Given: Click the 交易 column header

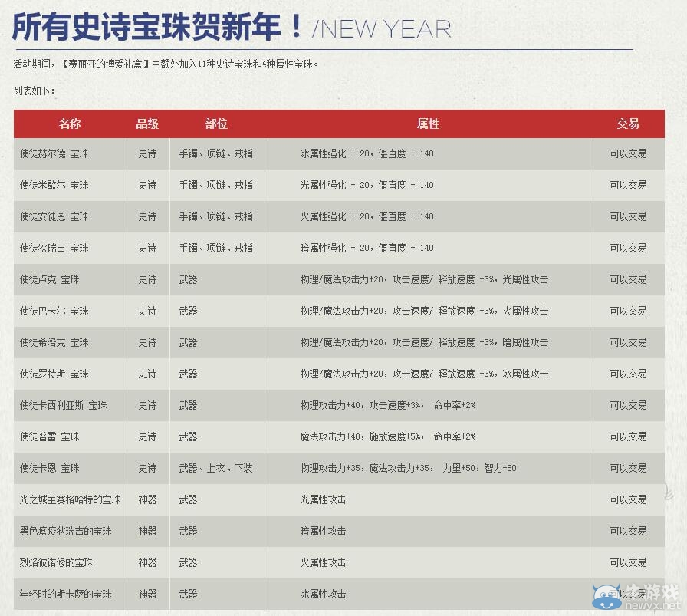Looking at the screenshot, I should coord(629,124).
